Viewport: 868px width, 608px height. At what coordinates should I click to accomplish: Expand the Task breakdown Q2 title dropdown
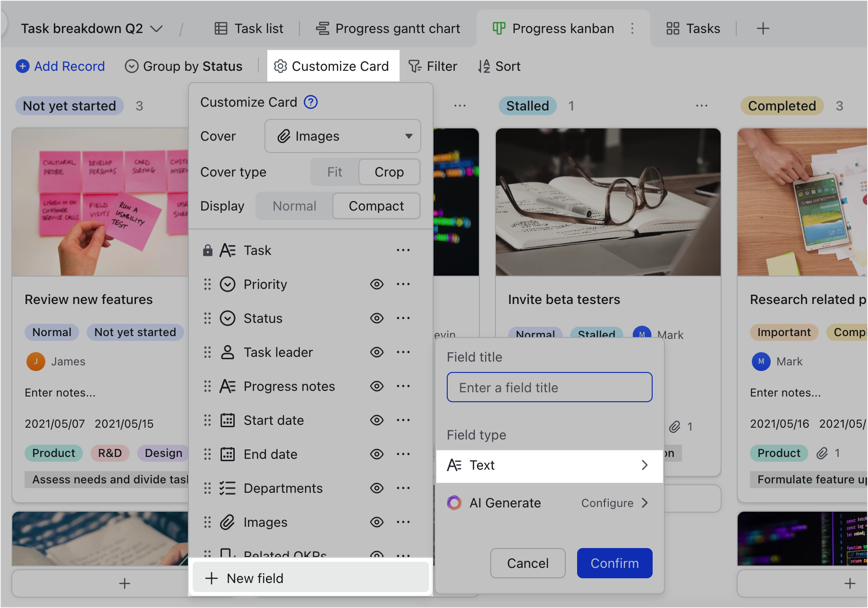coord(157,28)
